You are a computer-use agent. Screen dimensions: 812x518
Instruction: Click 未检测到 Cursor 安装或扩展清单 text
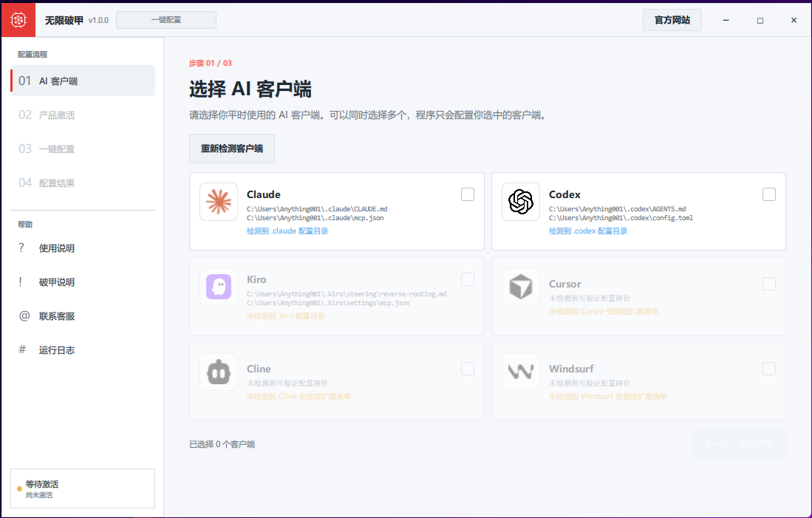[x=604, y=311]
